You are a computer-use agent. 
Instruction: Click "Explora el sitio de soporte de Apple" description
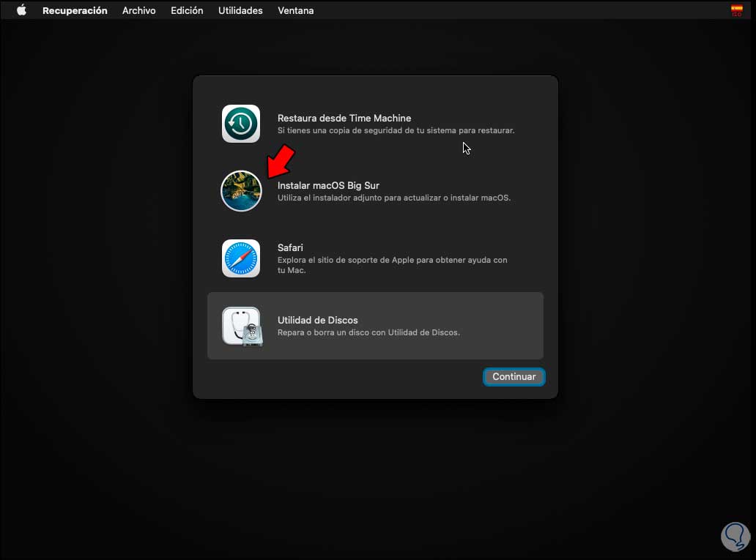[392, 265]
